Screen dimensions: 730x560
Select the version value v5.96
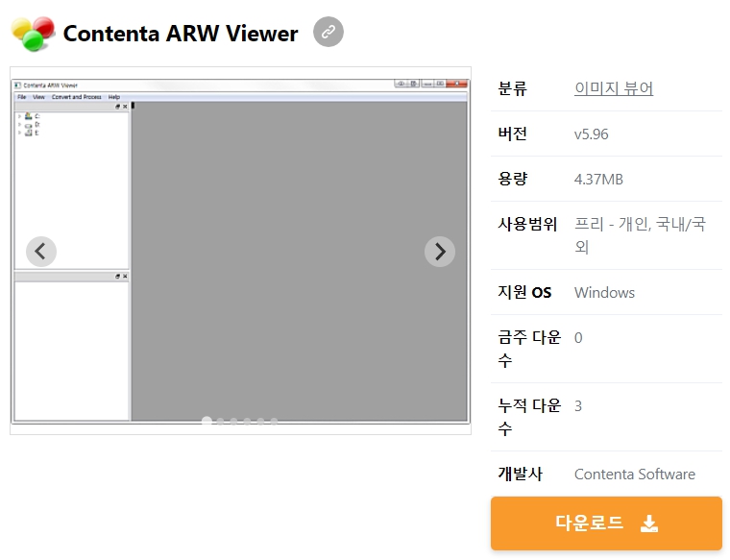(x=592, y=134)
